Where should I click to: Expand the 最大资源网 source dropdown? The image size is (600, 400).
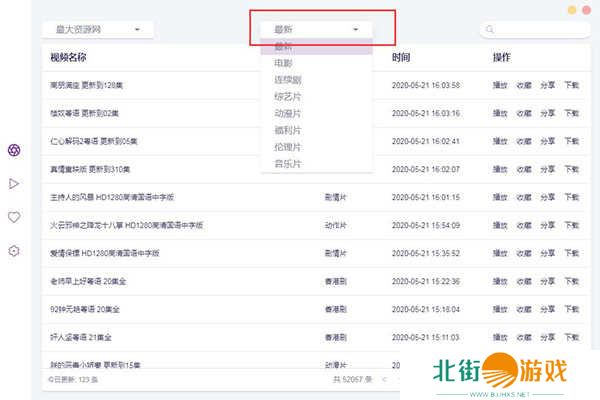(98, 30)
